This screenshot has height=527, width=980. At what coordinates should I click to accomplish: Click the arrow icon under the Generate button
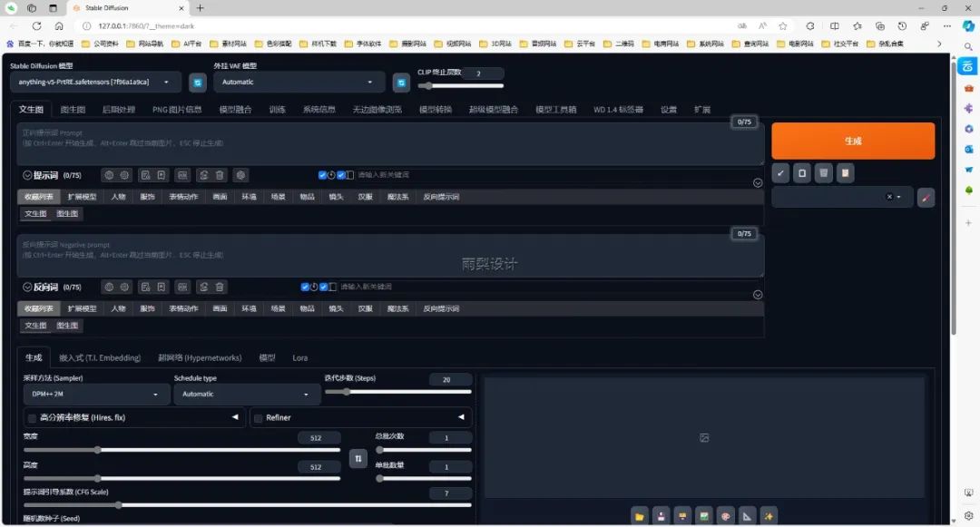coord(780,173)
